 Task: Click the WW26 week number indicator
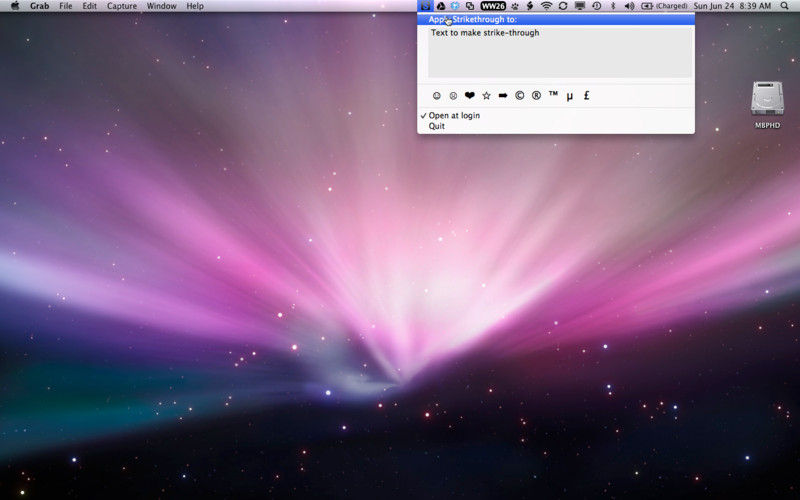click(x=493, y=6)
